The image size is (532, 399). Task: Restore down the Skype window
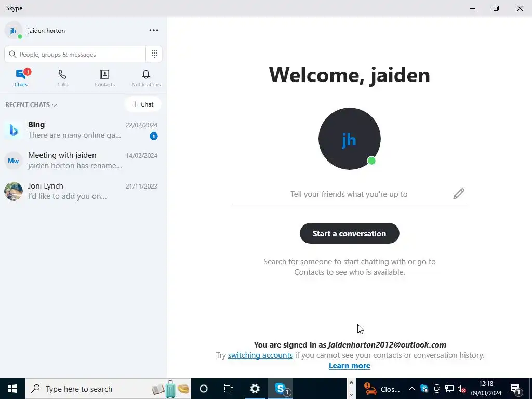click(496, 8)
